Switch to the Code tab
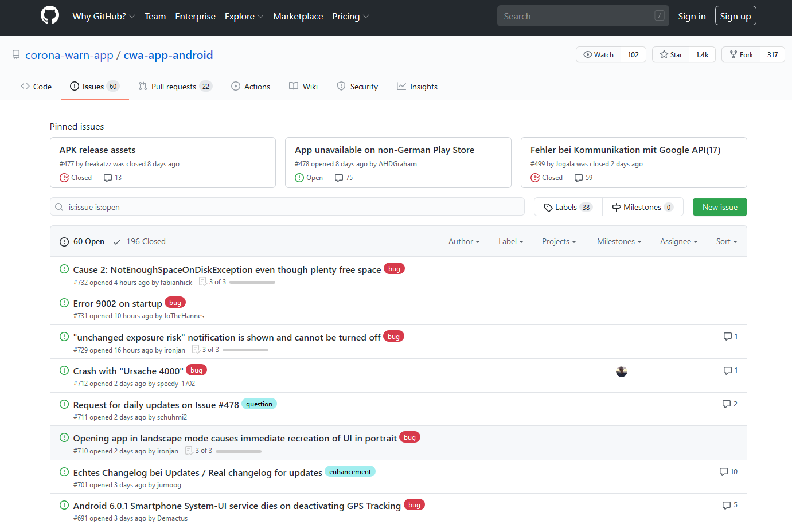Screen dimensions: 792x532 tap(36, 87)
